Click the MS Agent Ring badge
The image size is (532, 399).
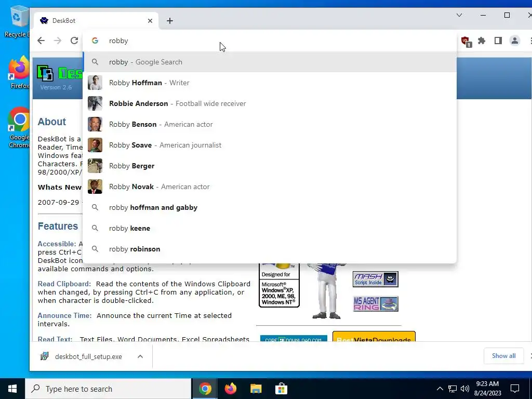[x=375, y=303]
